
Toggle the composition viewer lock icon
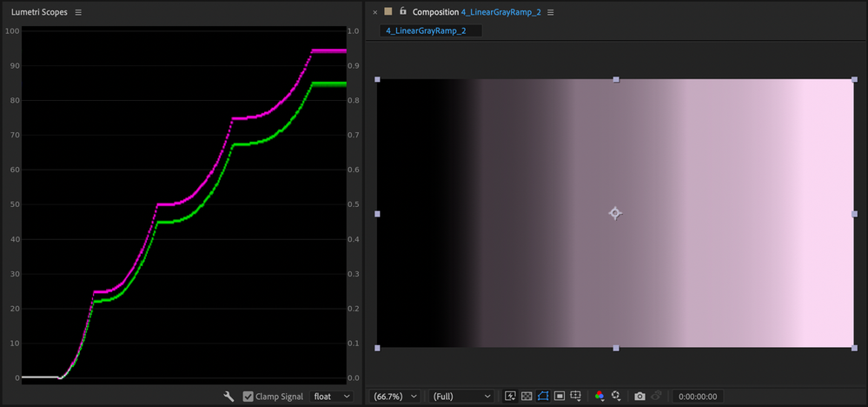click(x=402, y=11)
